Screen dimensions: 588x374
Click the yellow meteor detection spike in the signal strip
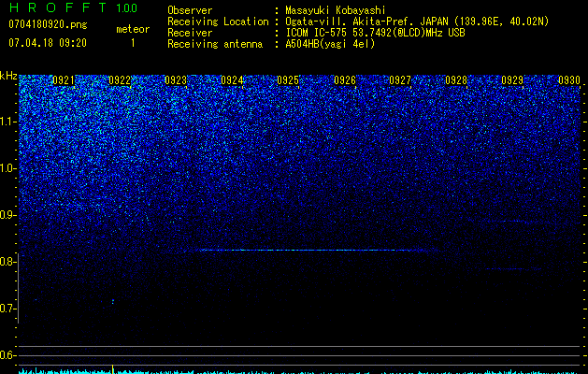113,368
